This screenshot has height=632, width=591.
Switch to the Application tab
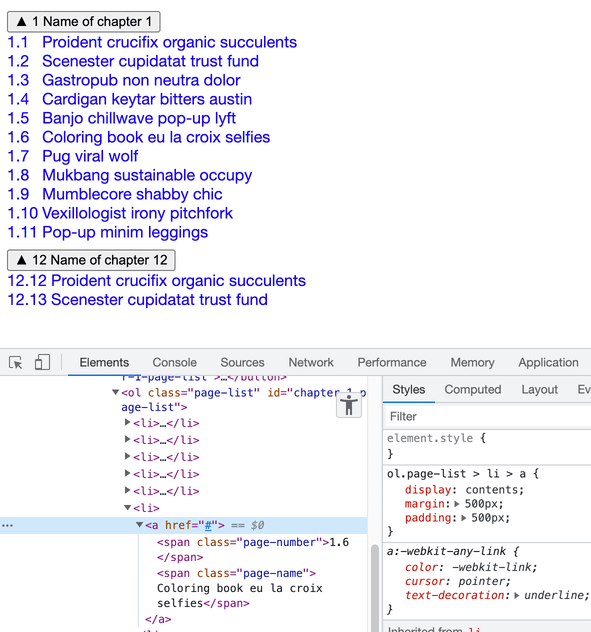point(548,362)
